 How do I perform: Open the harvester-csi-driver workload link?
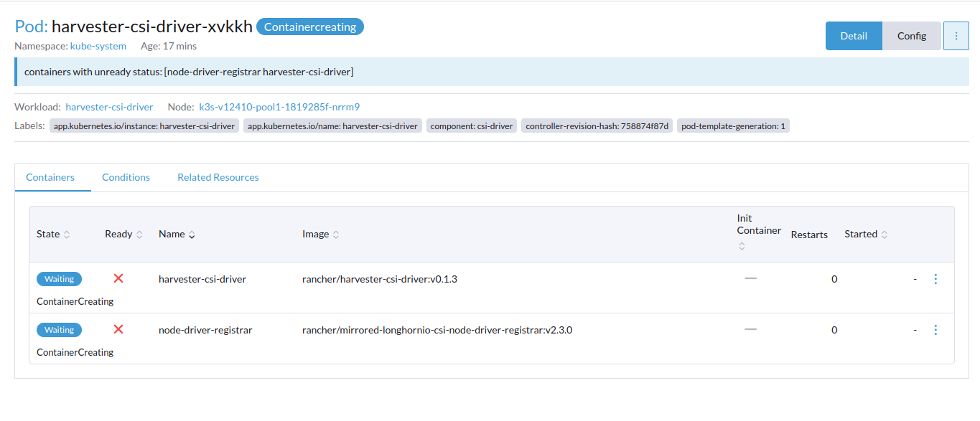tap(109, 106)
